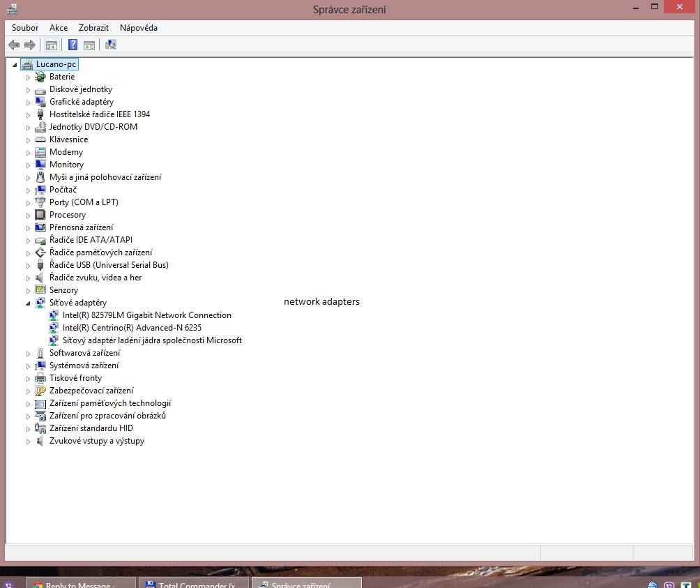Open Help via the question mark toolbar icon
This screenshot has width=700, height=588.
pyautogui.click(x=73, y=45)
